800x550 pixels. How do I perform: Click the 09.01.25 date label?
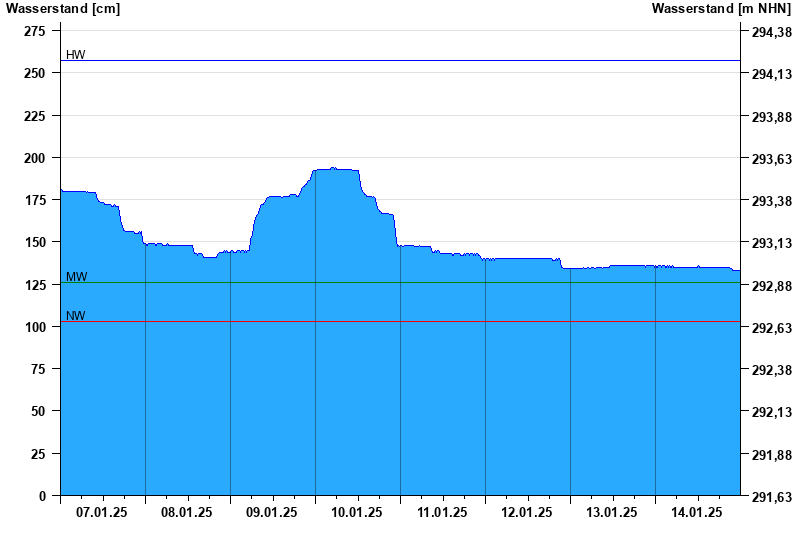(272, 512)
